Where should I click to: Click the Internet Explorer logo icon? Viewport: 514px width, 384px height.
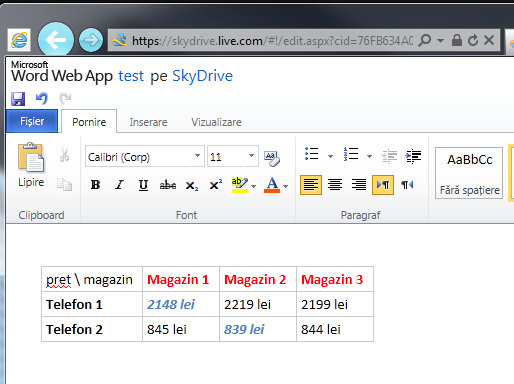(x=19, y=41)
